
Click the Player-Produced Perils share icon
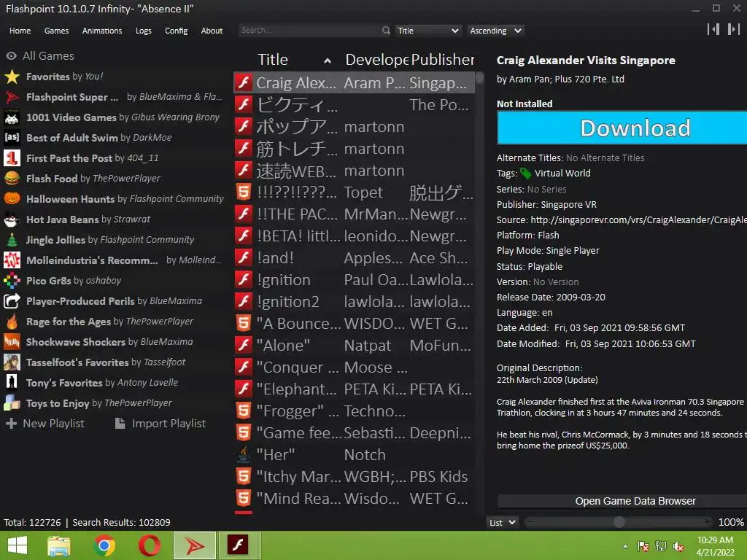(12, 301)
